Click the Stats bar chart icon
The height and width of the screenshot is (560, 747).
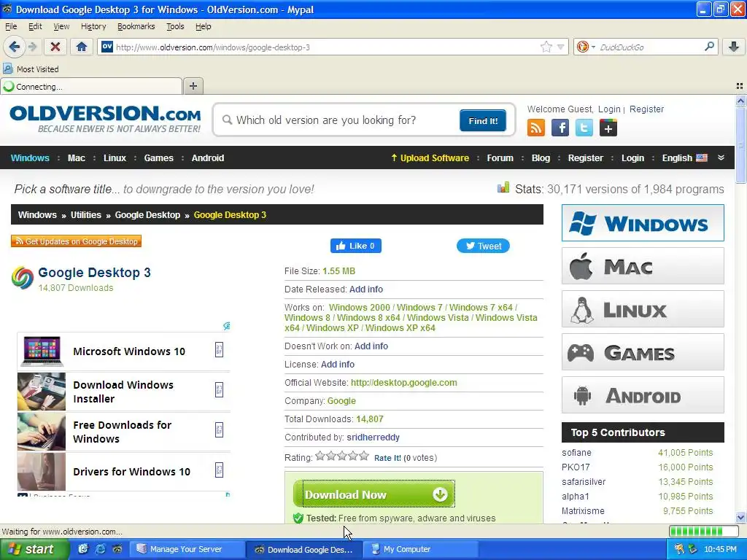pyautogui.click(x=503, y=187)
